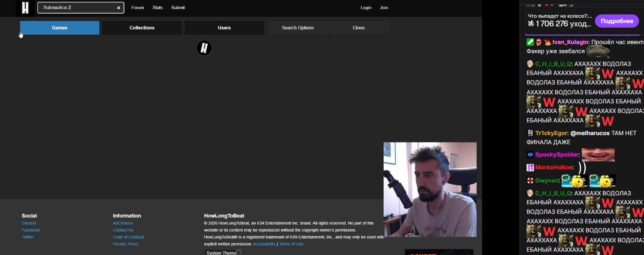Click the round loading HowLongToBeat icon
Viewport: 644px width, 255px height.
tap(204, 48)
